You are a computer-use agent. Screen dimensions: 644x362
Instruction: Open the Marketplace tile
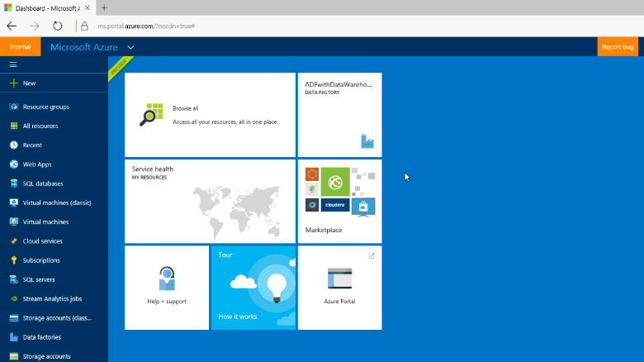coord(339,201)
